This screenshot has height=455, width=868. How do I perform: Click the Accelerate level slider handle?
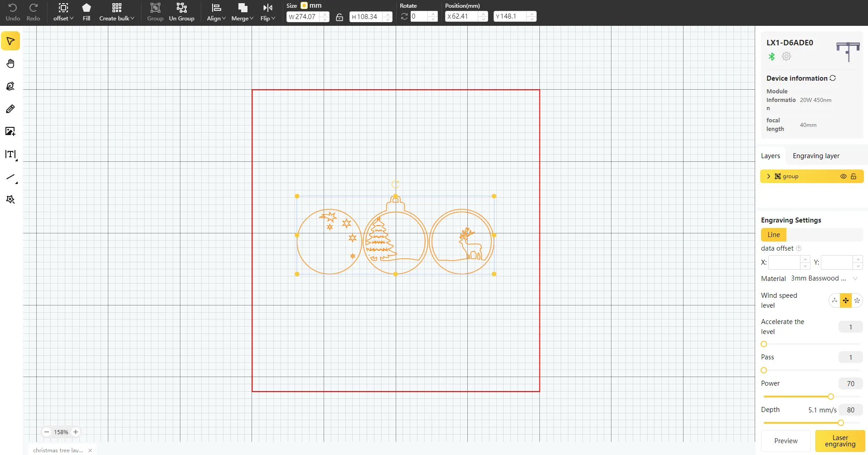point(764,344)
